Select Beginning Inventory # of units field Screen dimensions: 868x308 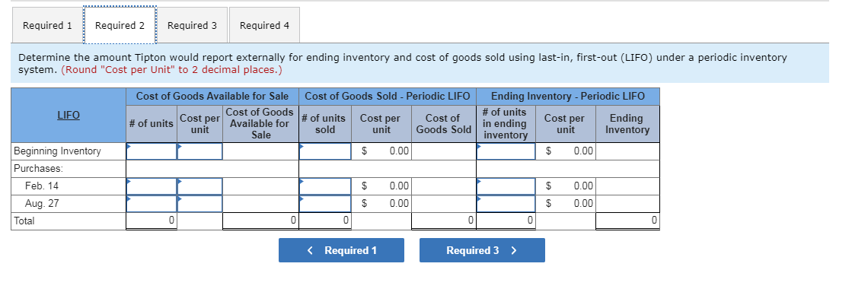click(152, 151)
